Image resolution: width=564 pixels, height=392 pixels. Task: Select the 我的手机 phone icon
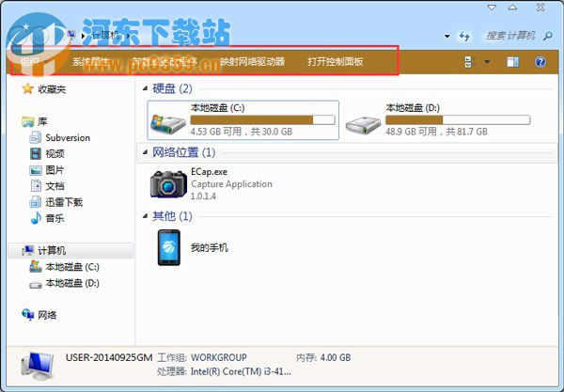tap(168, 248)
